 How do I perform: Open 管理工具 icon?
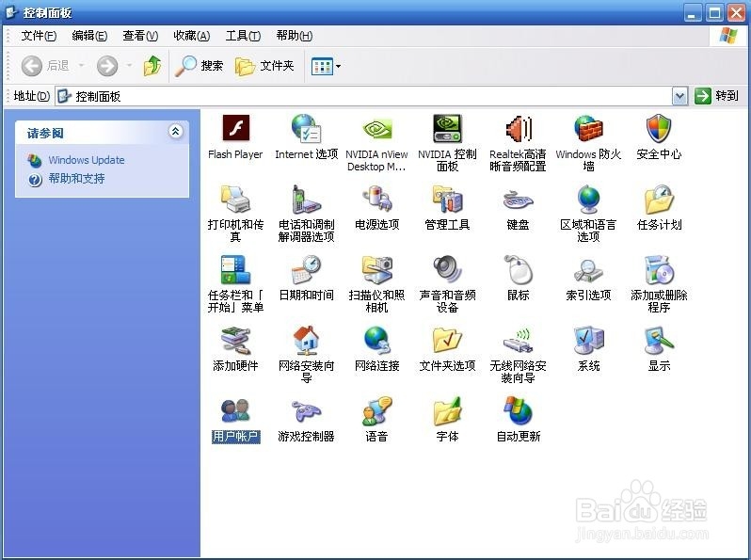tap(447, 199)
